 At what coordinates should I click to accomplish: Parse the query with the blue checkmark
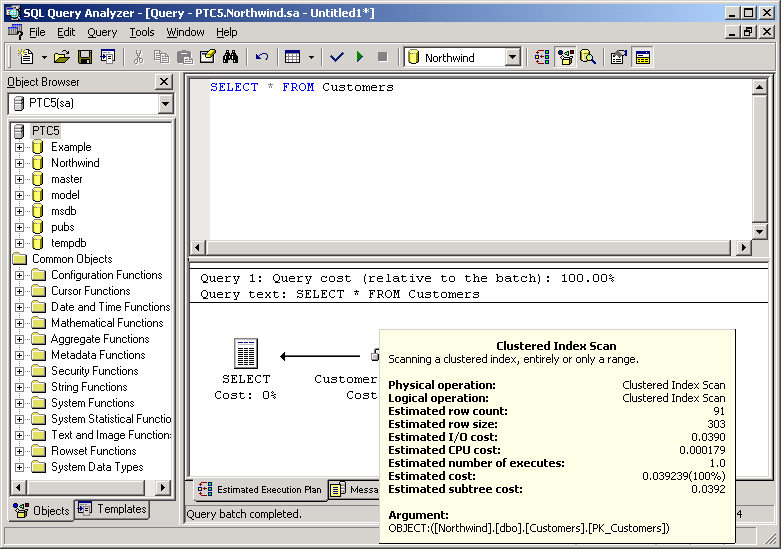click(x=337, y=57)
